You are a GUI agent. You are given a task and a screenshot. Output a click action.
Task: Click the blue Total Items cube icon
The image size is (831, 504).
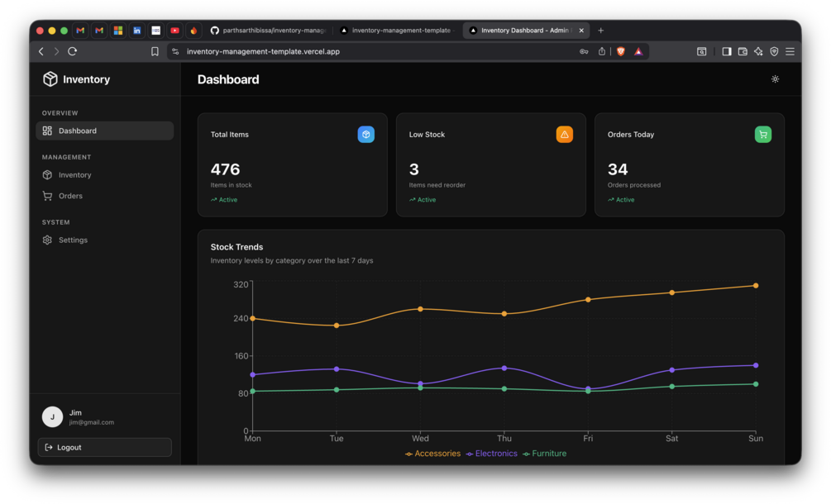365,135
